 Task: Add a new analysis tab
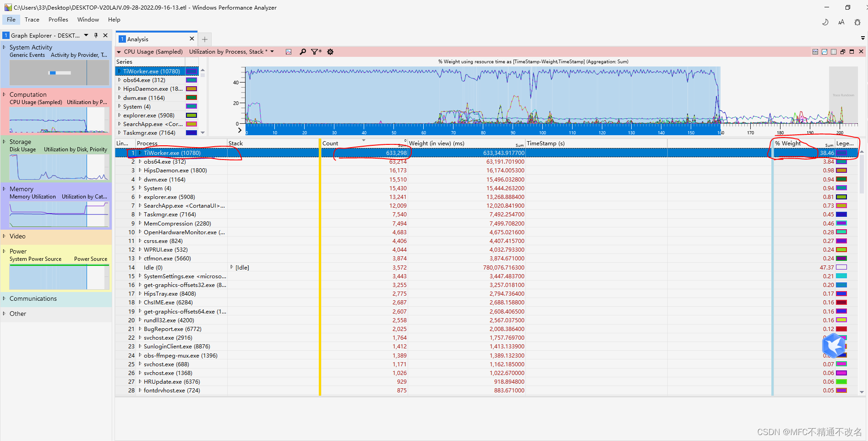pyautogui.click(x=205, y=39)
